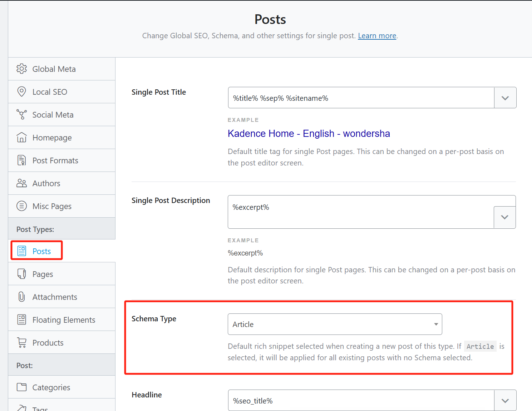Expand the Single Post Title variable dropdown
The height and width of the screenshot is (411, 532).
tap(505, 98)
